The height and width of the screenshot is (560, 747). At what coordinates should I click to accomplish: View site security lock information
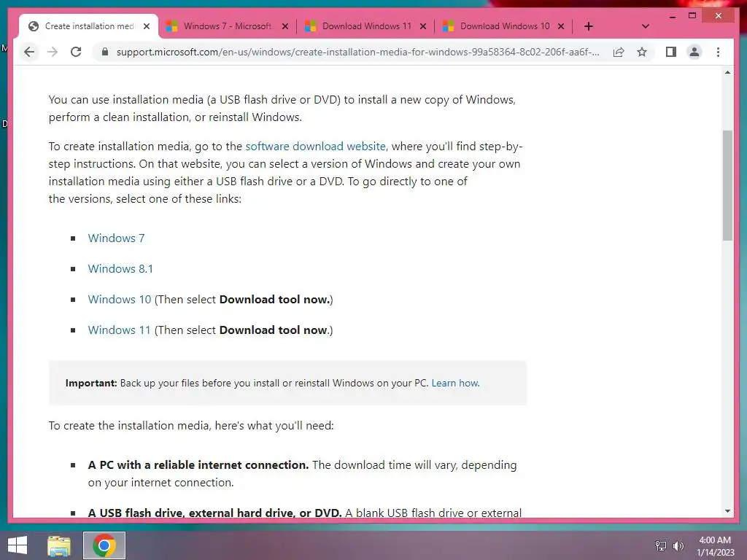tap(105, 52)
